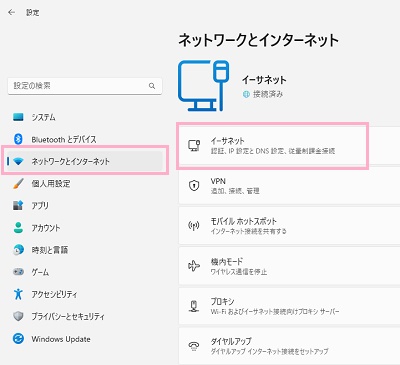Click the アクセシビリティ figure icon
The width and height of the screenshot is (400, 365).
pos(18,294)
